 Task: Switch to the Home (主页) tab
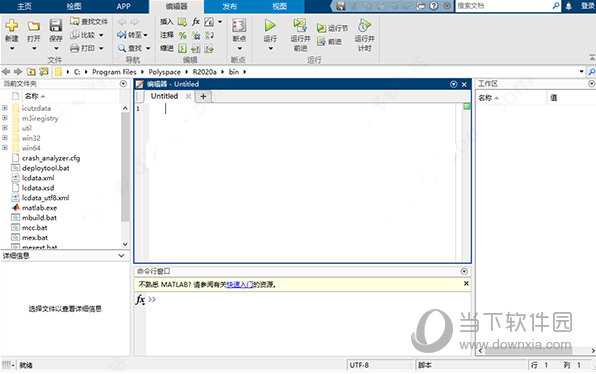pyautogui.click(x=25, y=6)
